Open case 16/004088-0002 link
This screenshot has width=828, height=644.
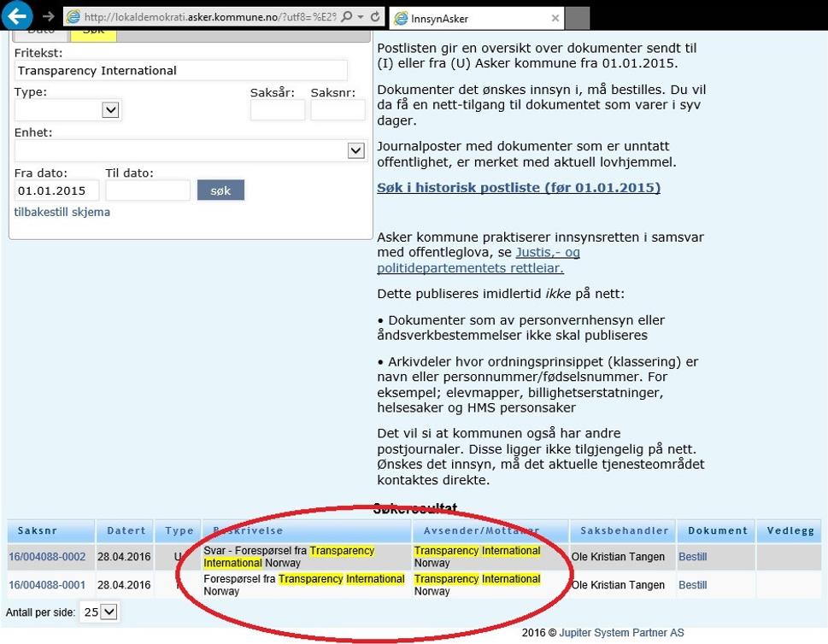[x=47, y=556]
